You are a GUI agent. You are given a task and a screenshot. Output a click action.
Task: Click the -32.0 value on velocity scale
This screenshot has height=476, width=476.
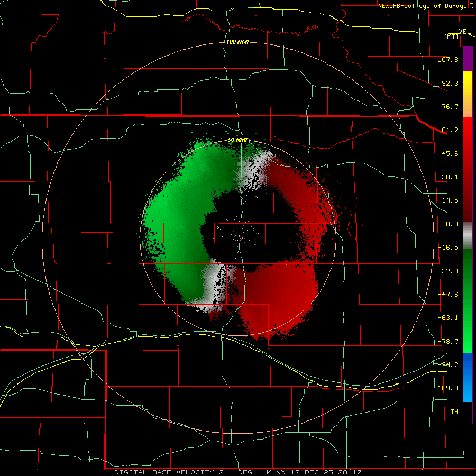pyautogui.click(x=448, y=271)
